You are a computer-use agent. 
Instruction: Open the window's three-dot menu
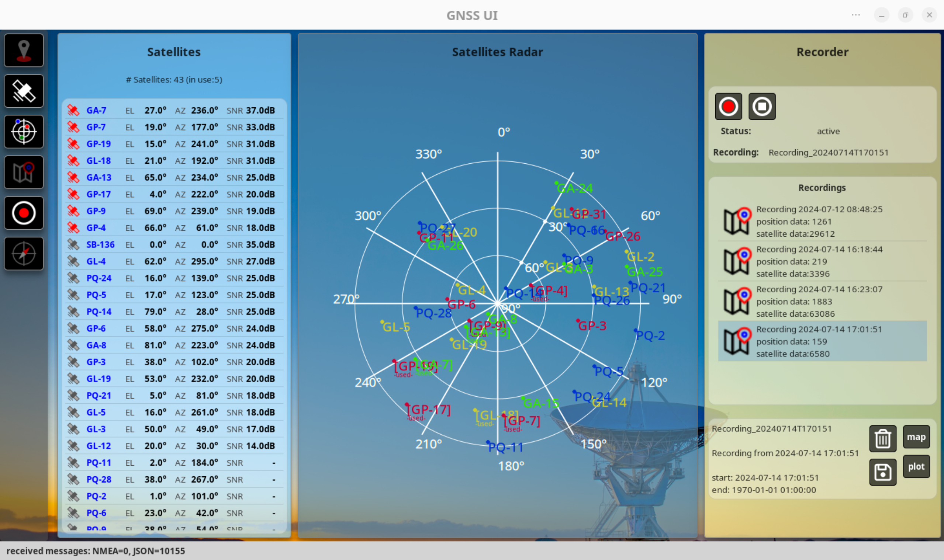(x=855, y=15)
